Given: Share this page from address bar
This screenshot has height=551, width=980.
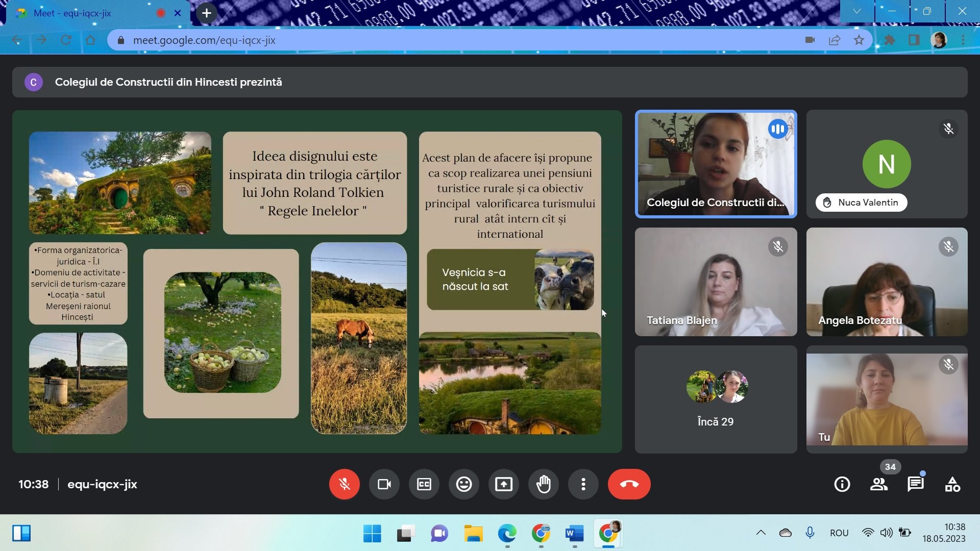Looking at the screenshot, I should point(835,40).
